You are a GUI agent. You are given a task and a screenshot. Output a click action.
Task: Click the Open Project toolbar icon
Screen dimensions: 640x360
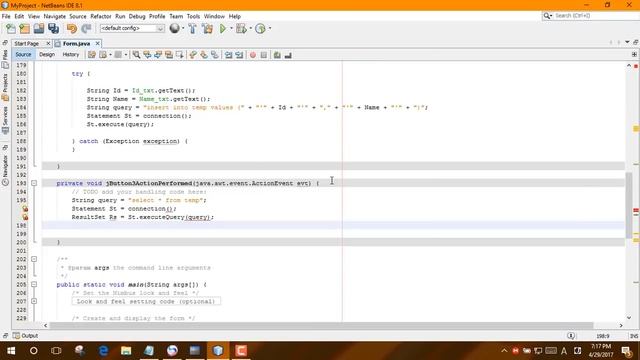point(39,29)
